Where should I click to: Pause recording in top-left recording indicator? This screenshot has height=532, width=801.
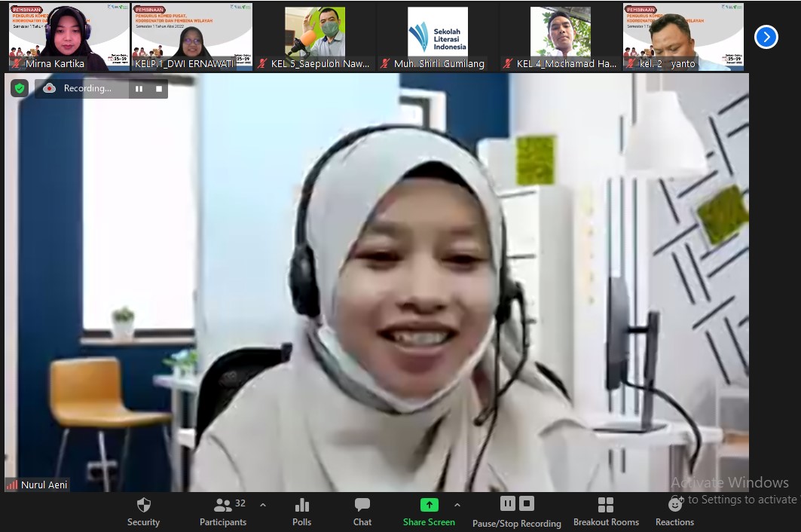[x=139, y=89]
